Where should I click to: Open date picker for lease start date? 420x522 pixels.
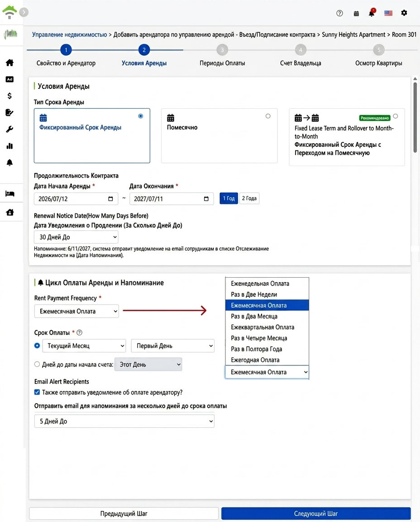coord(111,199)
